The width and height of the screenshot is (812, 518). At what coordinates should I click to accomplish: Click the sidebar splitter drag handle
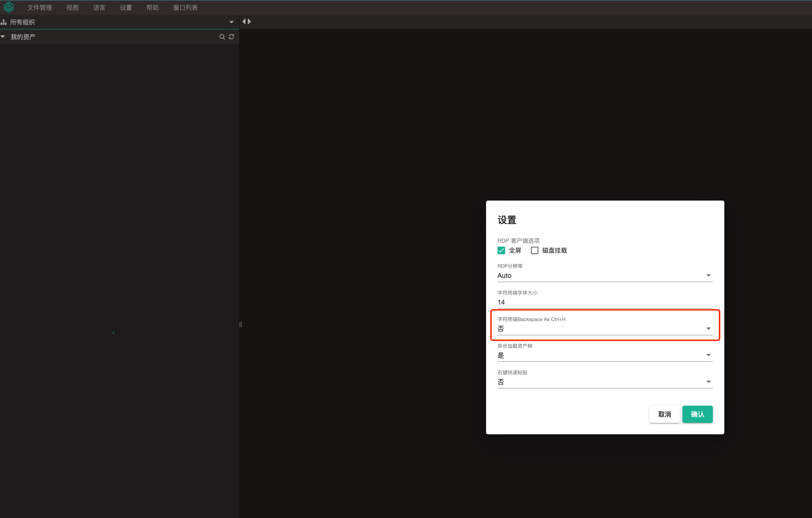click(240, 324)
